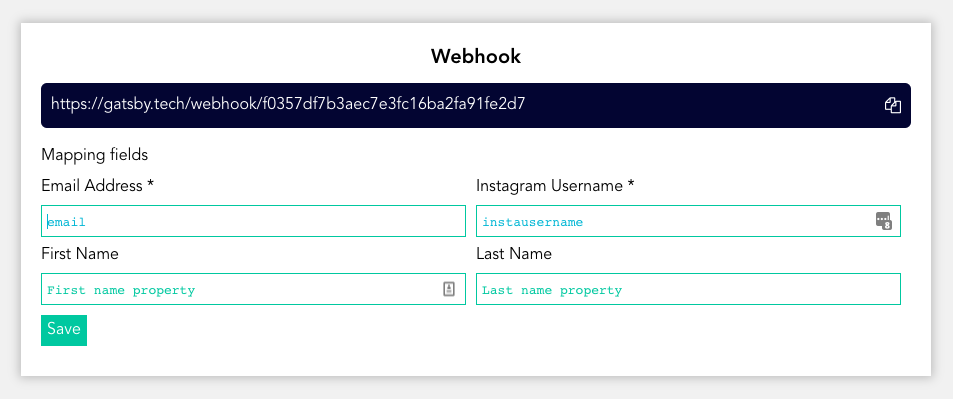
Task: Click the 'email' value text in the first field
Action: pyautogui.click(x=66, y=222)
